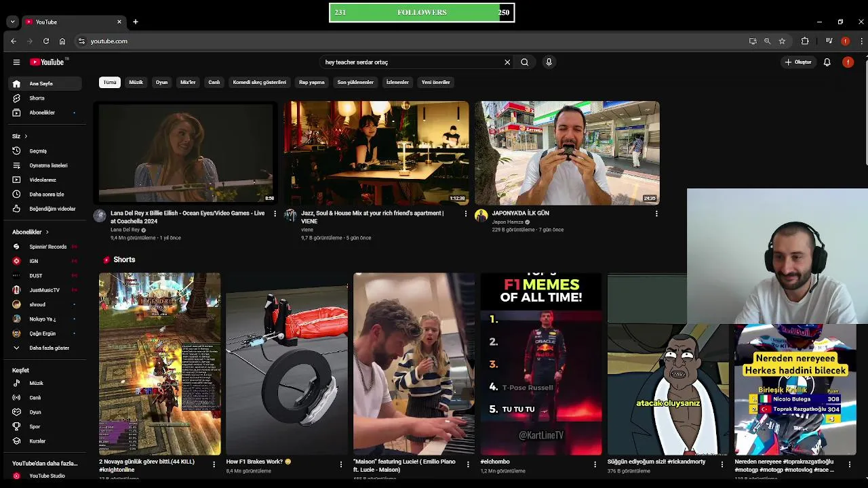This screenshot has height=488, width=868.
Task: Open options for JAPONYA'DA İLK GÜN video
Action: pos(656,213)
